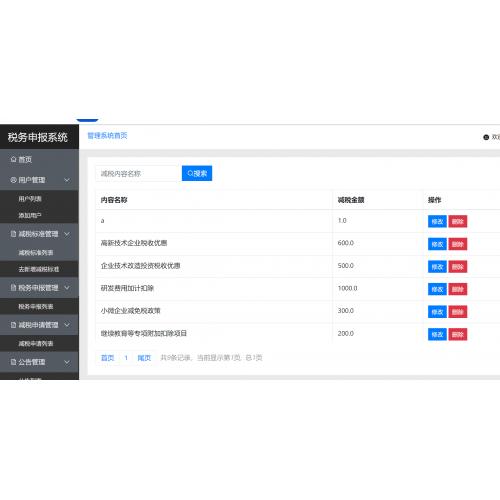Click the red 删除 button for 小微企业减免税政策
Viewport: 500px width, 500px height.
click(x=458, y=312)
